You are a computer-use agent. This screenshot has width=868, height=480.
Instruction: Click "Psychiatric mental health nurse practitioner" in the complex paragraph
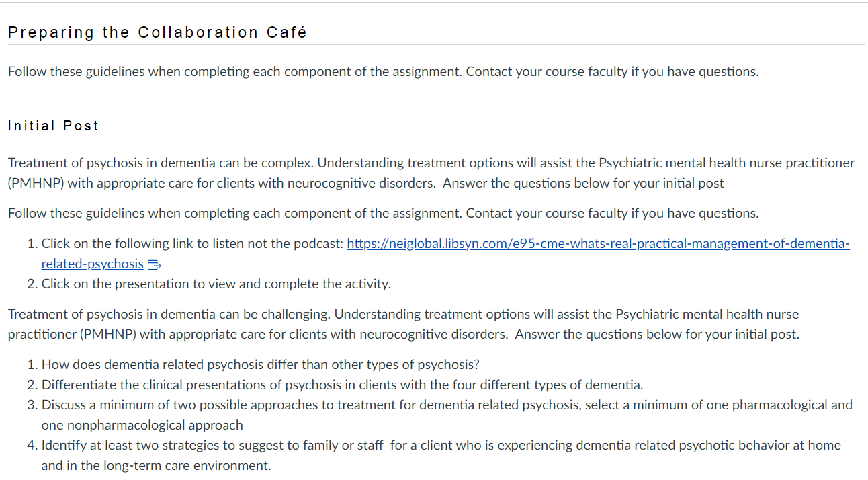pos(726,163)
